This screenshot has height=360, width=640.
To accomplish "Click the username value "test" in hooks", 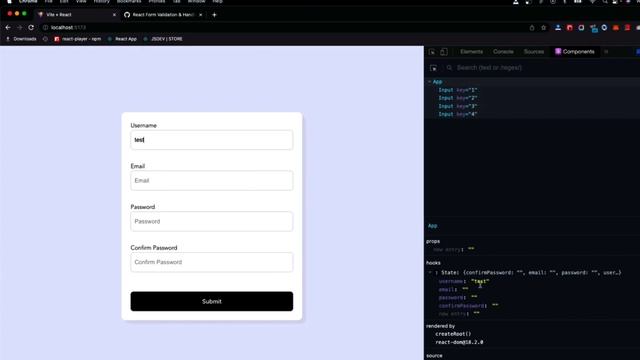I will [x=480, y=281].
